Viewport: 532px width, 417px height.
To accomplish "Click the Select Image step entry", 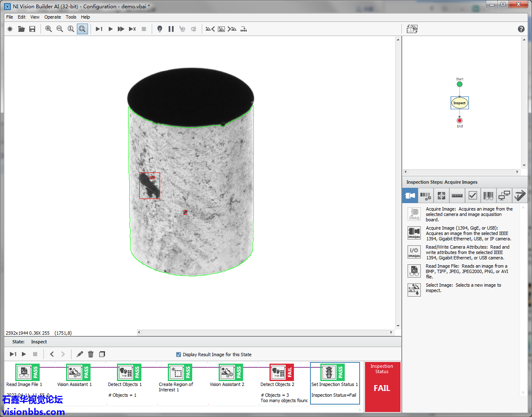I will [414, 289].
